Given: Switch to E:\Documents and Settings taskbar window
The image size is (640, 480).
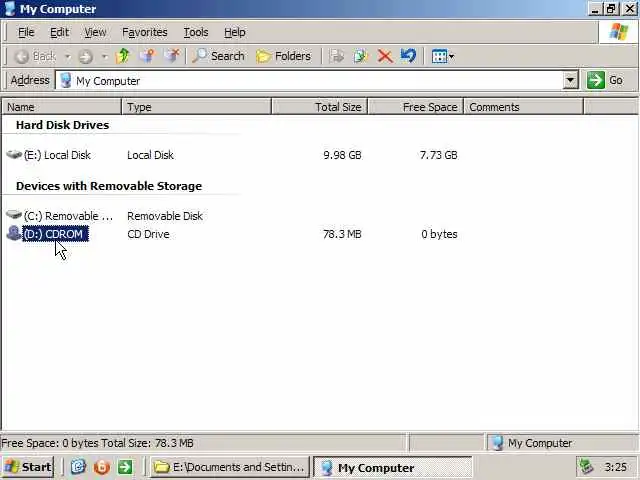Looking at the screenshot, I should [229, 467].
